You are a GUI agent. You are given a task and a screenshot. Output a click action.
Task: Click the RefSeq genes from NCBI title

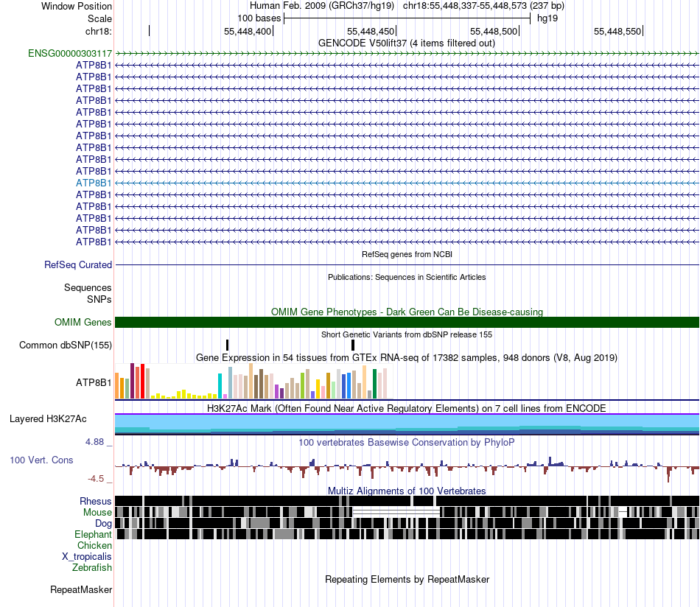[x=407, y=254]
